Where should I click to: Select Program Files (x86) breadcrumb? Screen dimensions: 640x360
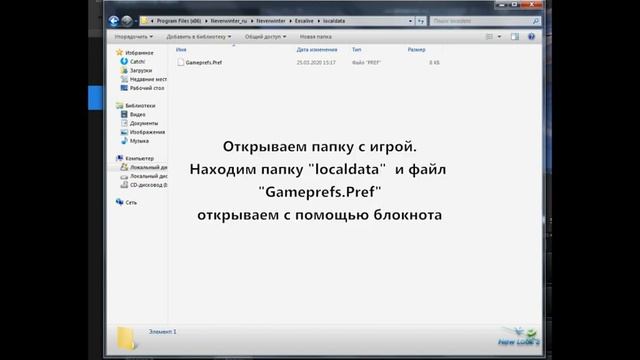(x=179, y=21)
